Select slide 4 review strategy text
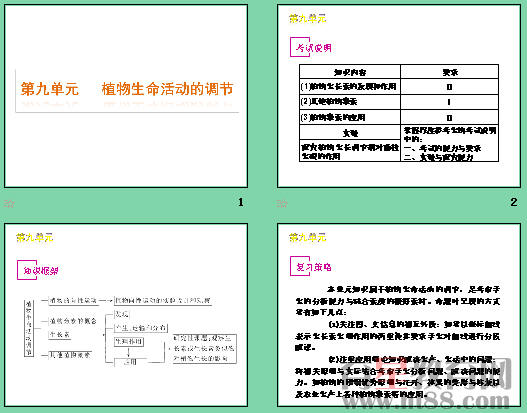 coord(399,315)
